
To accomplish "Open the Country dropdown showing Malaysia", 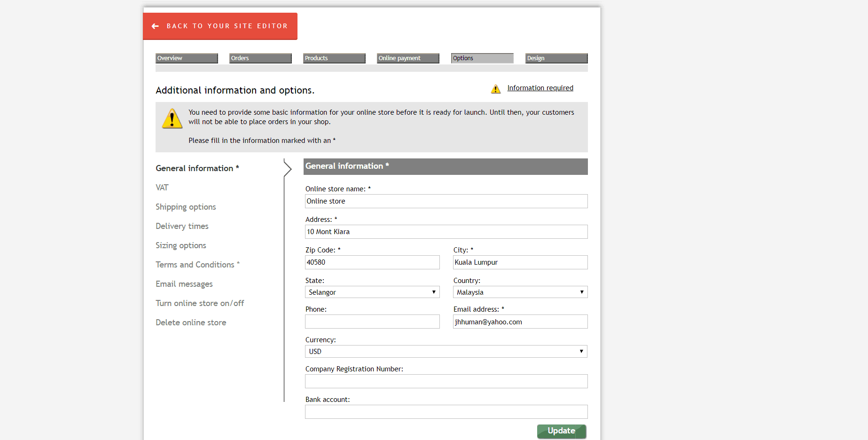I will tap(520, 292).
